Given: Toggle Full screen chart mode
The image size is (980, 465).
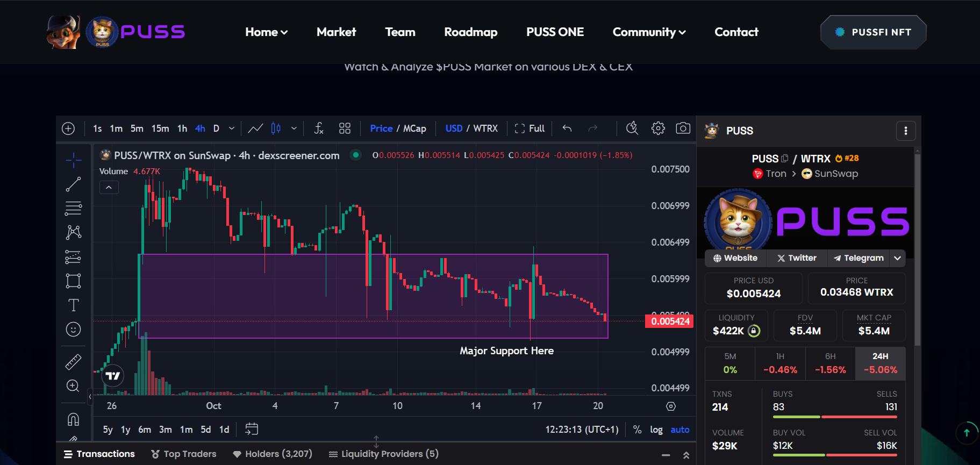Looking at the screenshot, I should point(530,128).
